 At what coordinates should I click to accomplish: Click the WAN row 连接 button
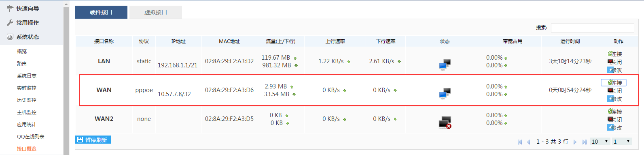pyautogui.click(x=614, y=83)
